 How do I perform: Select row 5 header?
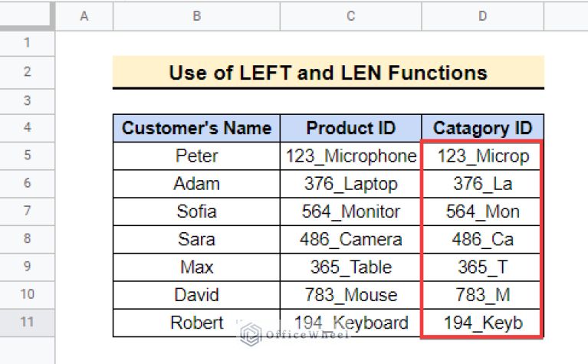tap(27, 156)
